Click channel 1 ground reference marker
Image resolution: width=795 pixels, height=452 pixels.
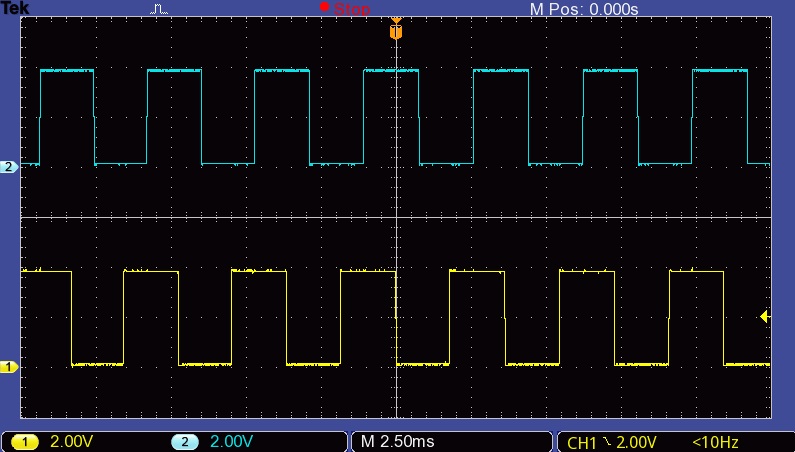(9, 366)
